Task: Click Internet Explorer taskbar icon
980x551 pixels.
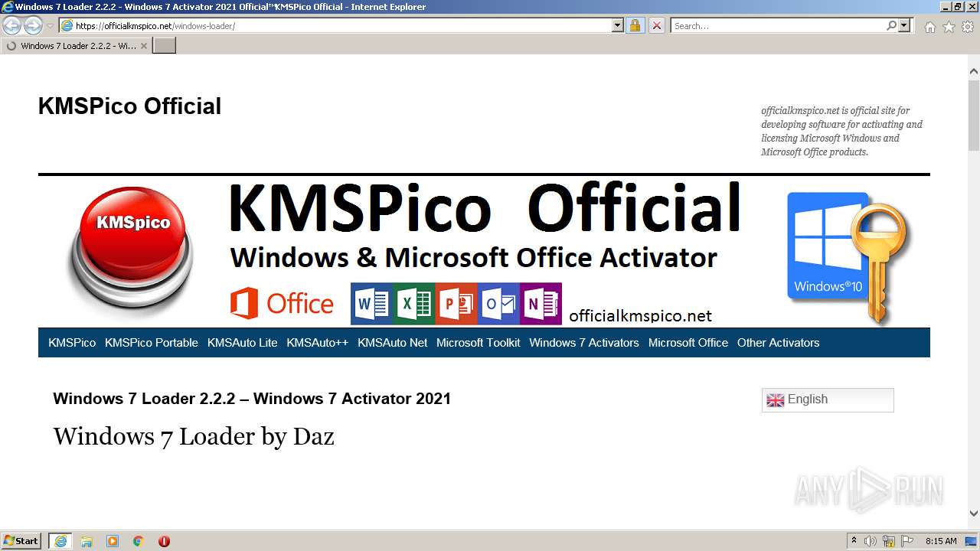Action: click(60, 541)
